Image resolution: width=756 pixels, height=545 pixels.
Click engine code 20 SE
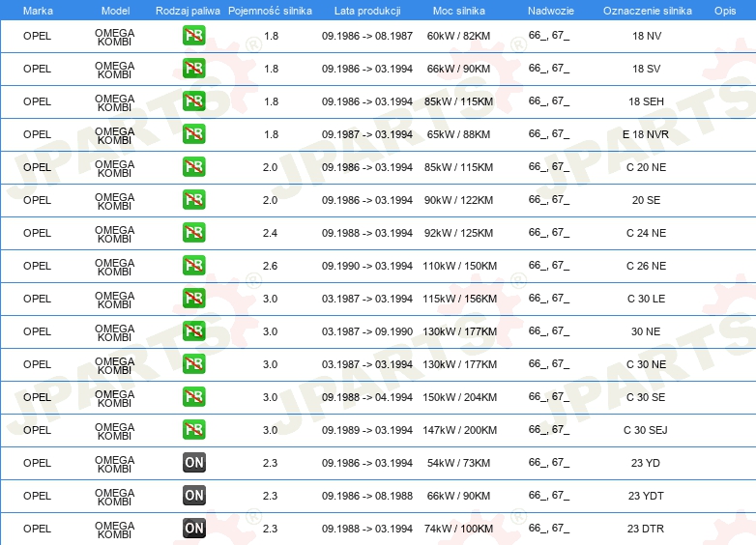click(x=646, y=200)
